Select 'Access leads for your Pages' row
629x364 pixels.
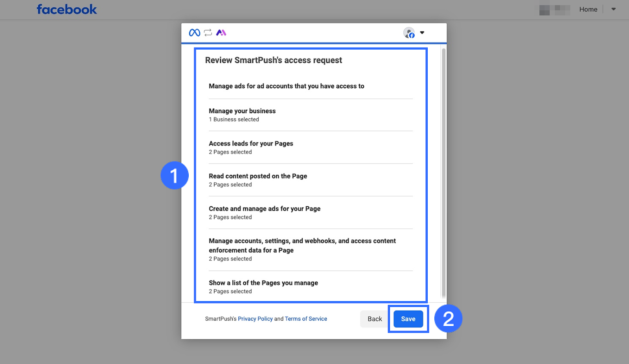(251, 147)
